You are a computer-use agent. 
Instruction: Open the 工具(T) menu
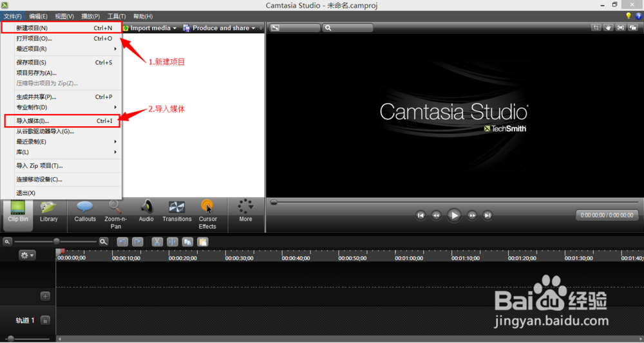(x=117, y=17)
